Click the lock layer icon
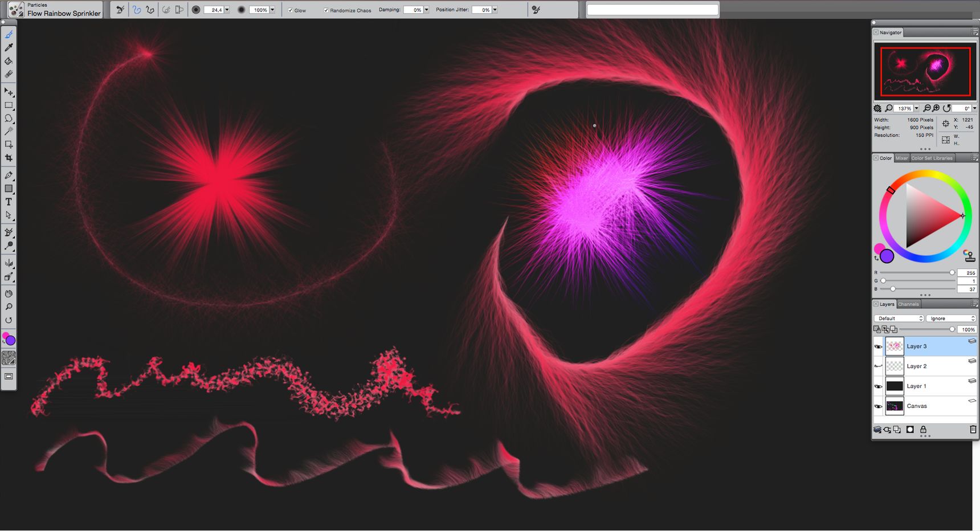 [923, 430]
